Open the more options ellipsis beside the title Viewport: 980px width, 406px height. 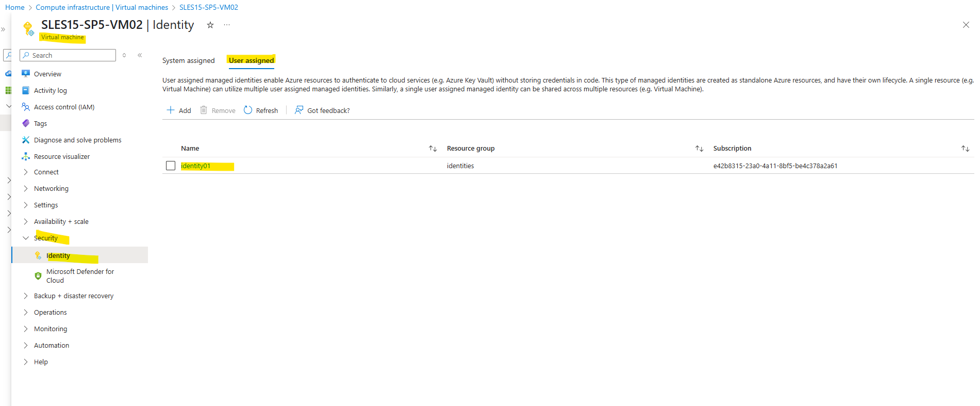pos(227,25)
